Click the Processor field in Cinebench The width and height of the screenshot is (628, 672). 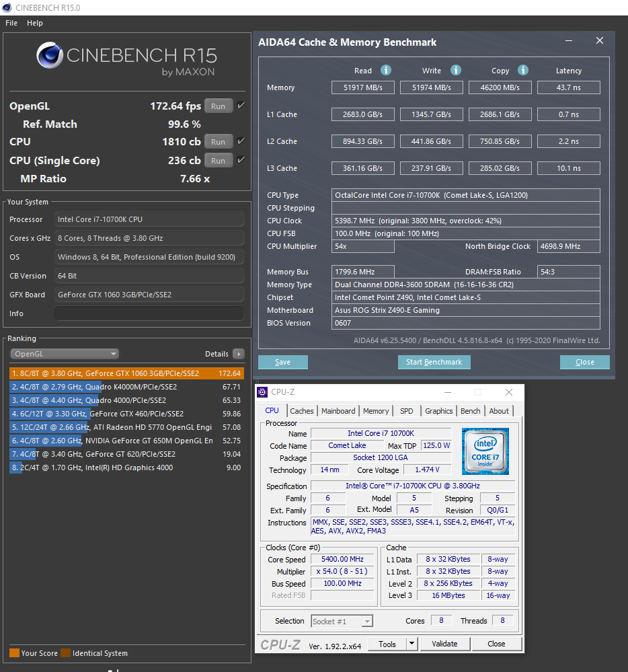pyautogui.click(x=149, y=219)
